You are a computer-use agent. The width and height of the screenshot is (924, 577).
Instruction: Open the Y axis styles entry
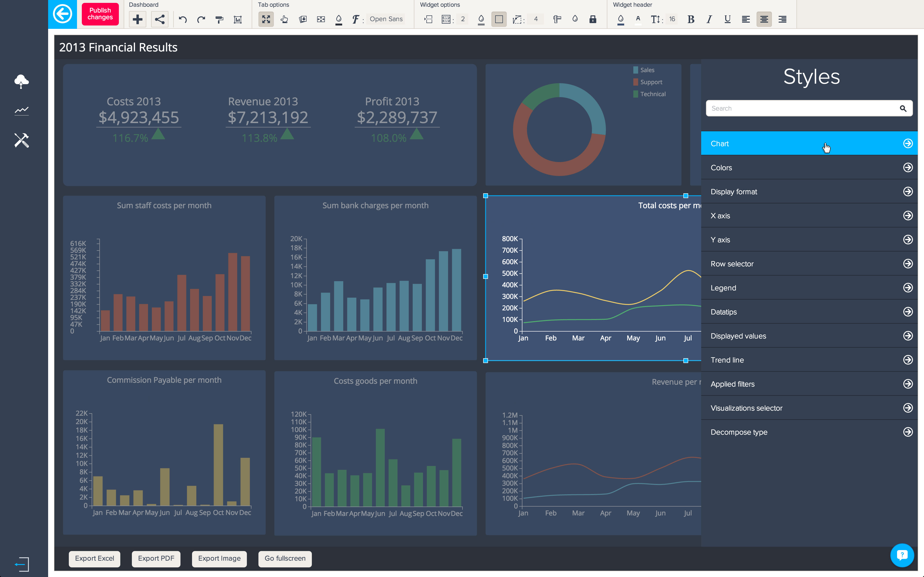(809, 240)
